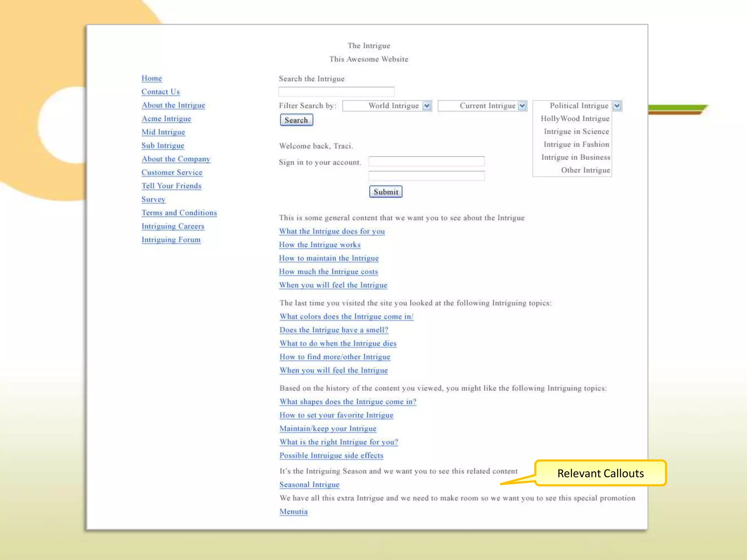This screenshot has width=747, height=560.
Task: Collapse the Political Intrigue dropdown arrow
Action: 617,106
